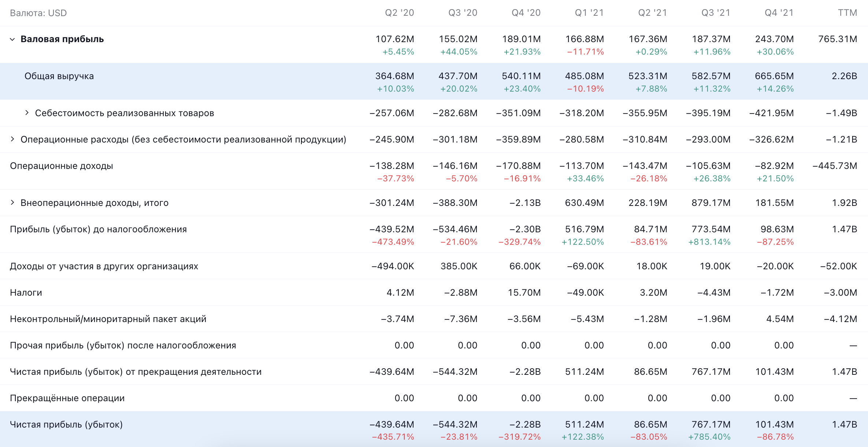868x447 pixels.
Task: Click the Себестоимость реализованных товаров label
Action: (125, 113)
